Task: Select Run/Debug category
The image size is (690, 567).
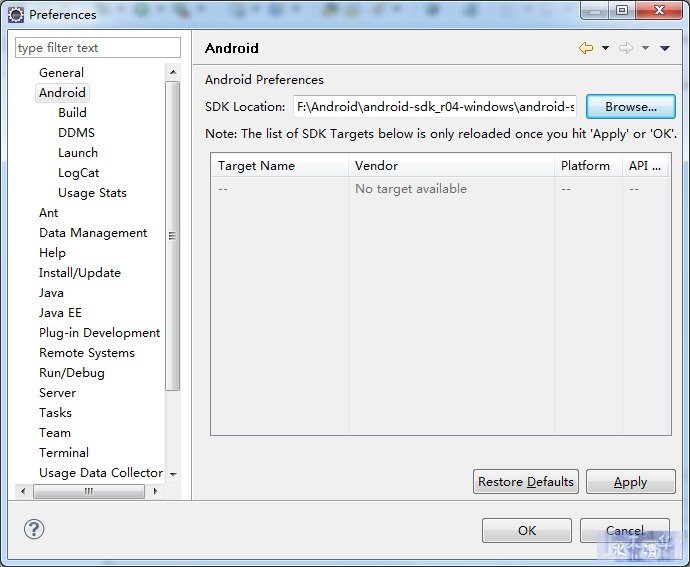Action: 72,373
